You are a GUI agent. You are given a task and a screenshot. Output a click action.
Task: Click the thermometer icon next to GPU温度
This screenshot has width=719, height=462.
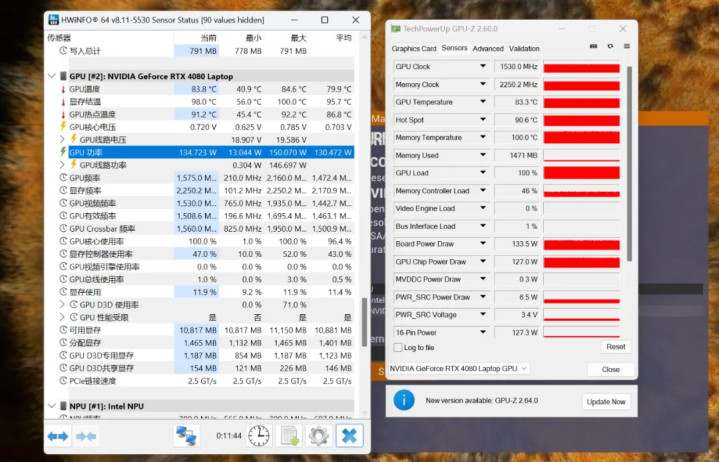63,89
